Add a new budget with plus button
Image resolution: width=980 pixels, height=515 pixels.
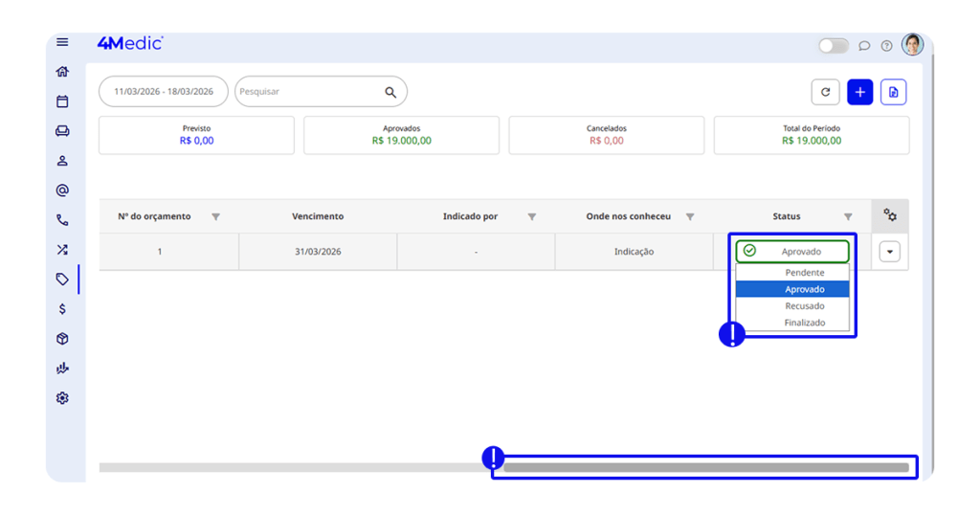[x=859, y=92]
